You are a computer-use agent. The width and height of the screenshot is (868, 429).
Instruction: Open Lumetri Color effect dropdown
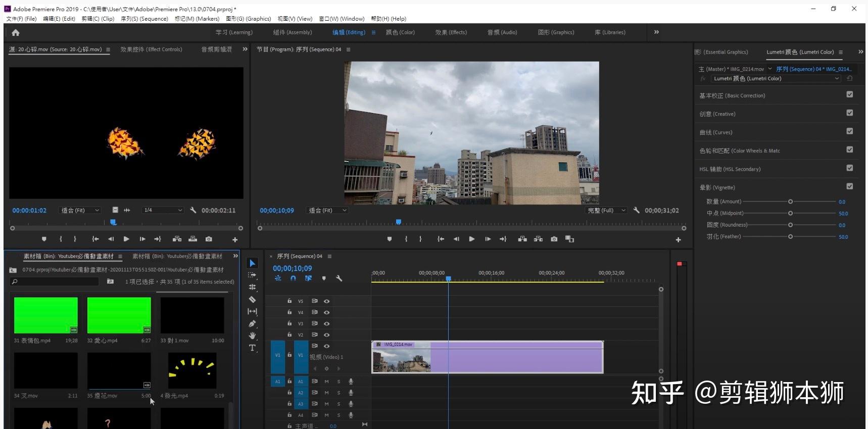pos(776,79)
